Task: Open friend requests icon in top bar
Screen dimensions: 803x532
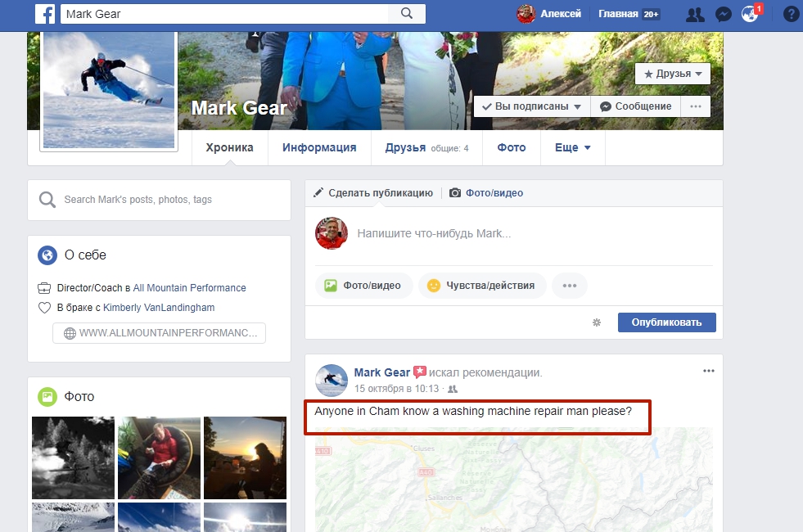Action: tap(695, 14)
